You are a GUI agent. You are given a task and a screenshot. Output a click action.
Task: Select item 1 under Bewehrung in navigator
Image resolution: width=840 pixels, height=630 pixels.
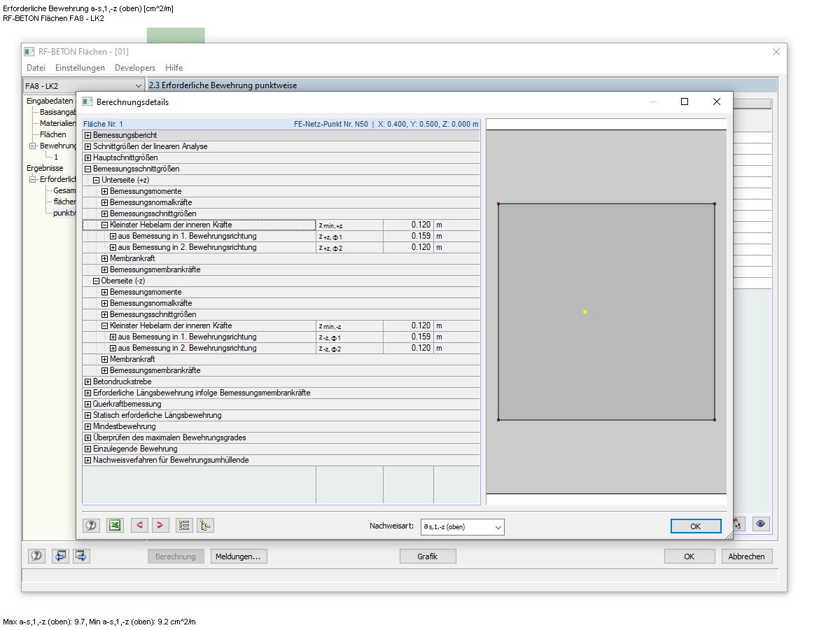57,157
